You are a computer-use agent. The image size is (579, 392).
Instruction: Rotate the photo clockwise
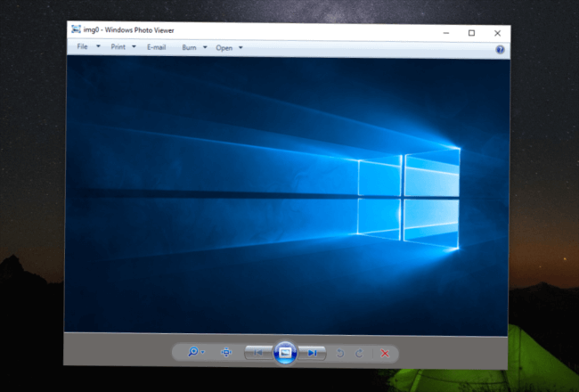(x=359, y=354)
